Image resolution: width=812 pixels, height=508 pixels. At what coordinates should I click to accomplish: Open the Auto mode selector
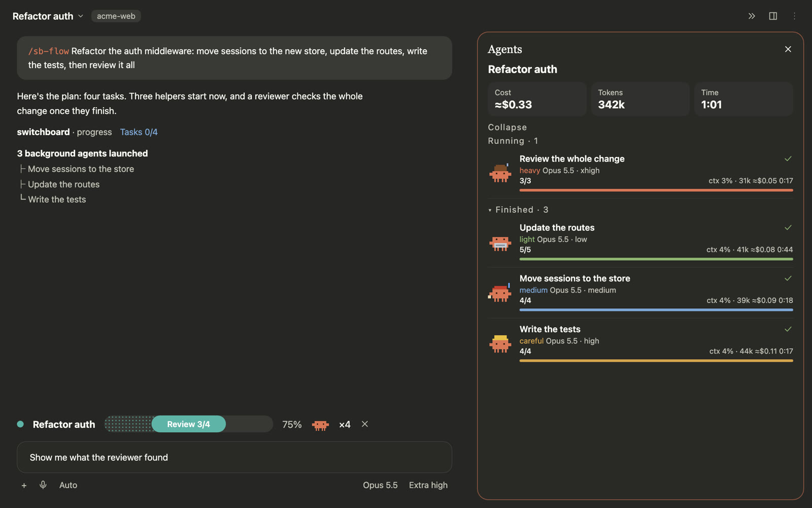68,485
